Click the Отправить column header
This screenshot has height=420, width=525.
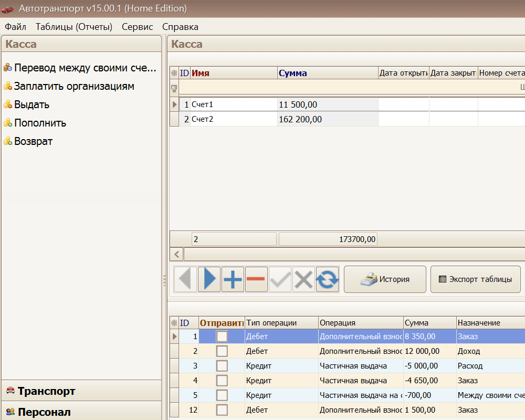[222, 323]
